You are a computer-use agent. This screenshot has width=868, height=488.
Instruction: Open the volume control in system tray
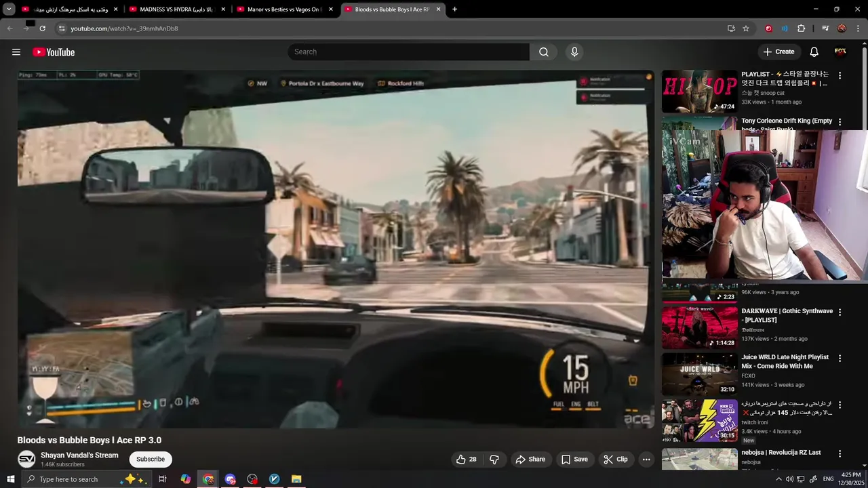pos(789,479)
